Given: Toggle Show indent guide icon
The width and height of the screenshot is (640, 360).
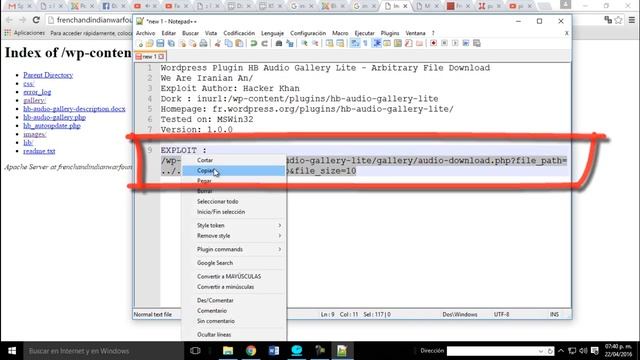Looking at the screenshot, I should coord(376,43).
